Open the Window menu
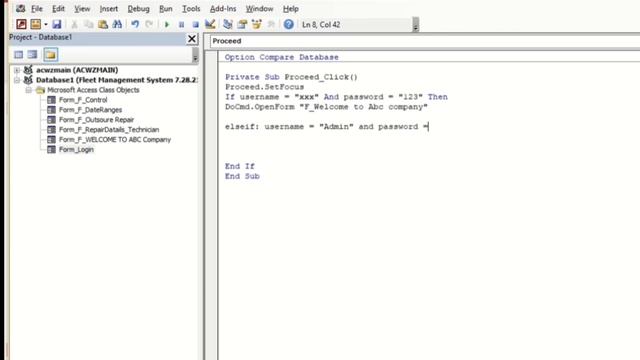 tap(259, 9)
